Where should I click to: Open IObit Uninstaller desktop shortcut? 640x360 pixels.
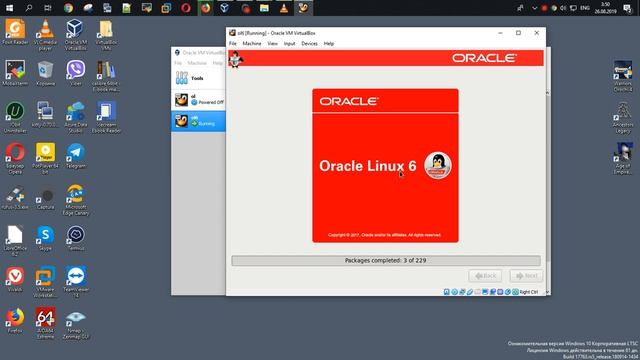15,118
